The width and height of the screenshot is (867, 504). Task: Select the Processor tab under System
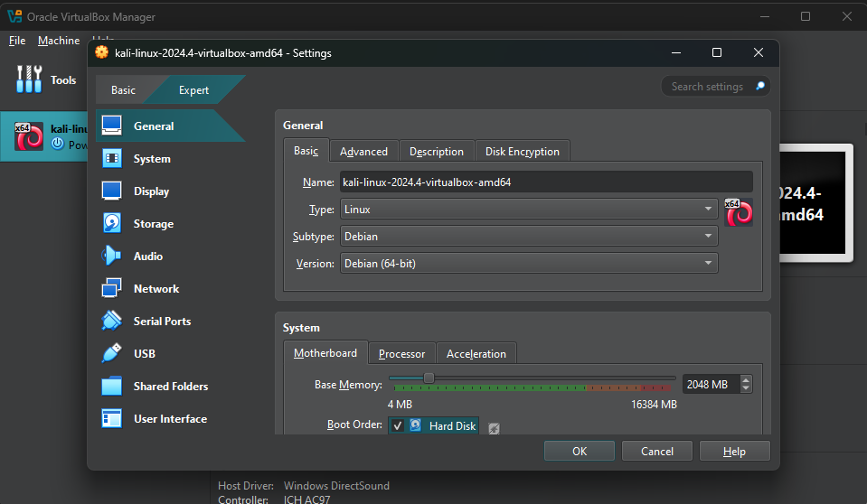(x=402, y=354)
